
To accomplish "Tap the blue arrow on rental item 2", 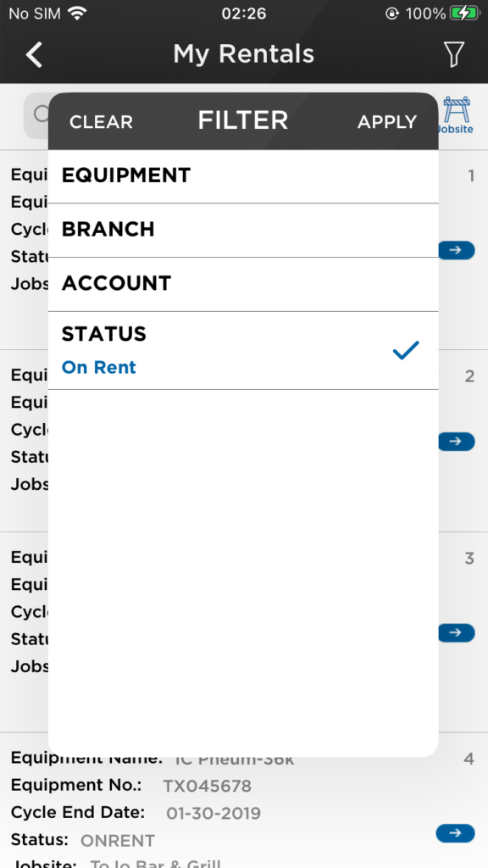I will pyautogui.click(x=456, y=441).
